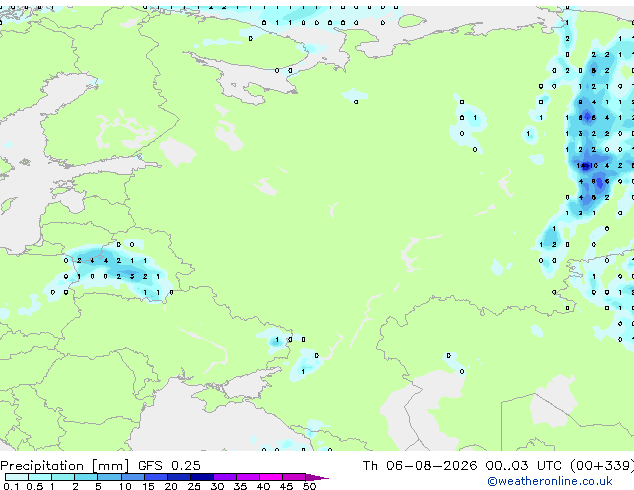Select the '00..03 UTC' time range text
634x490 pixels.
point(524,466)
